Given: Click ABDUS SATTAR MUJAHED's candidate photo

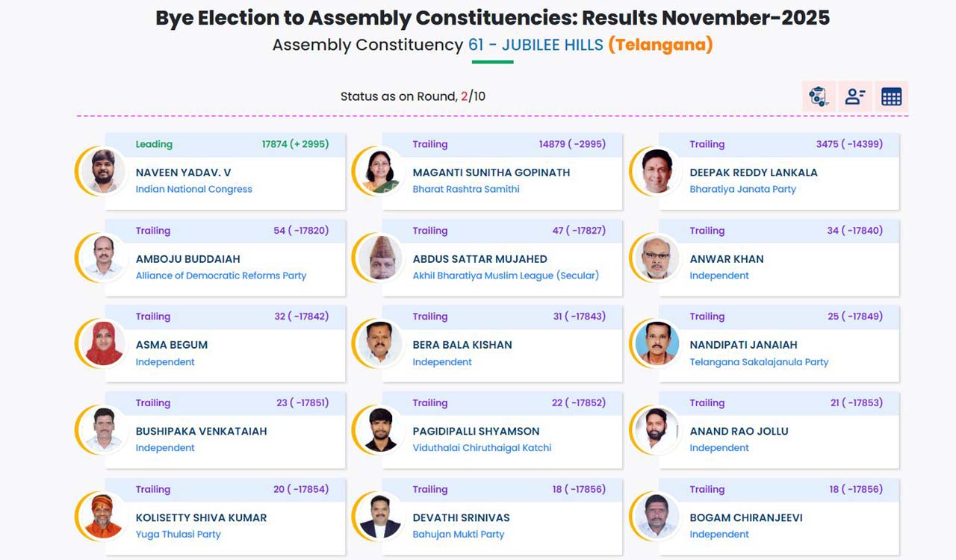Looking at the screenshot, I should pyautogui.click(x=379, y=258).
